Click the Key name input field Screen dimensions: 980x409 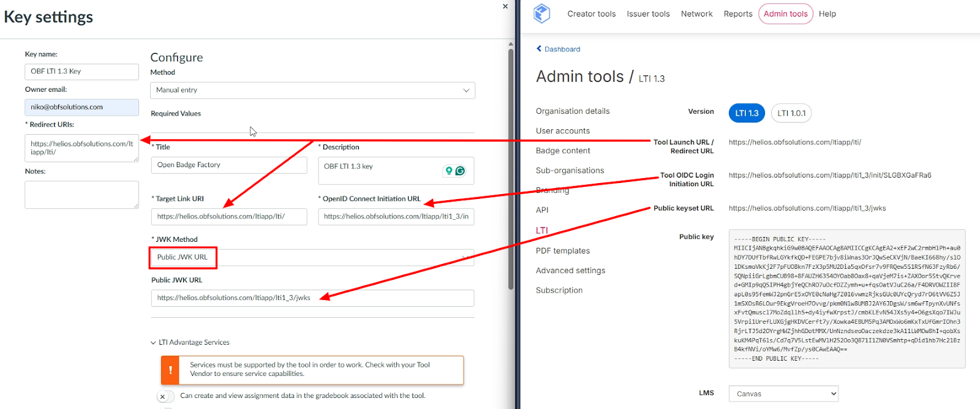[x=81, y=72]
